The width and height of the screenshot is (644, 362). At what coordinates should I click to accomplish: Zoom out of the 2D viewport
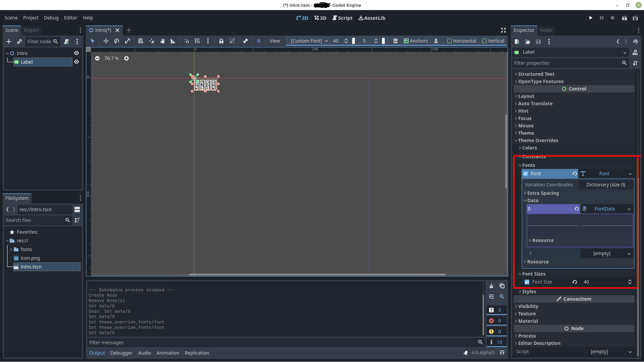[97, 58]
